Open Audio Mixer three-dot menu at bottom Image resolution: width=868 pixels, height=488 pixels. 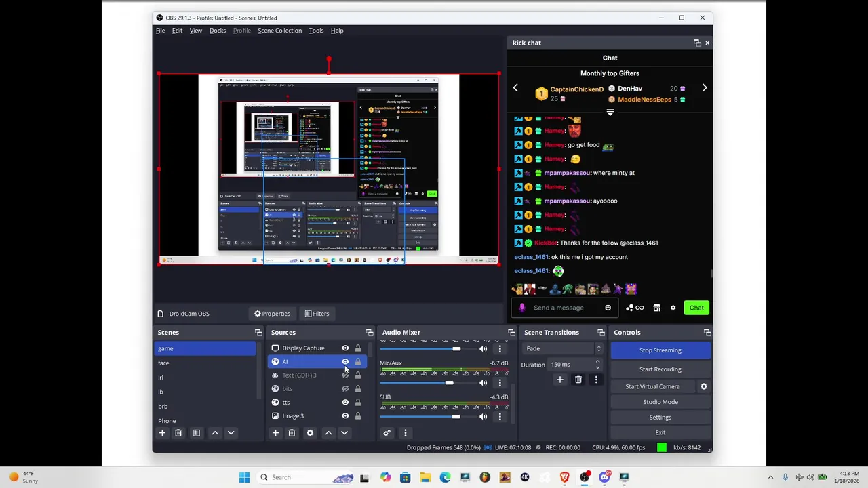point(406,433)
